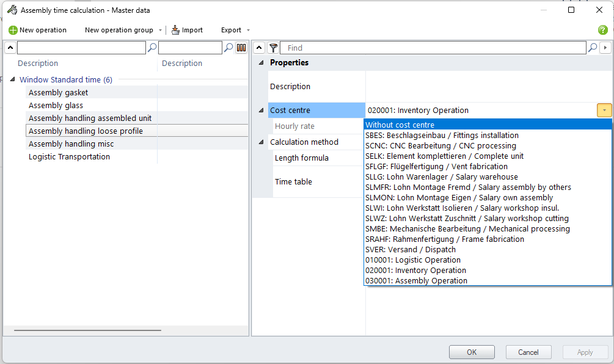Select 'Without cost centre' option
The width and height of the screenshot is (614, 364).
coord(400,125)
